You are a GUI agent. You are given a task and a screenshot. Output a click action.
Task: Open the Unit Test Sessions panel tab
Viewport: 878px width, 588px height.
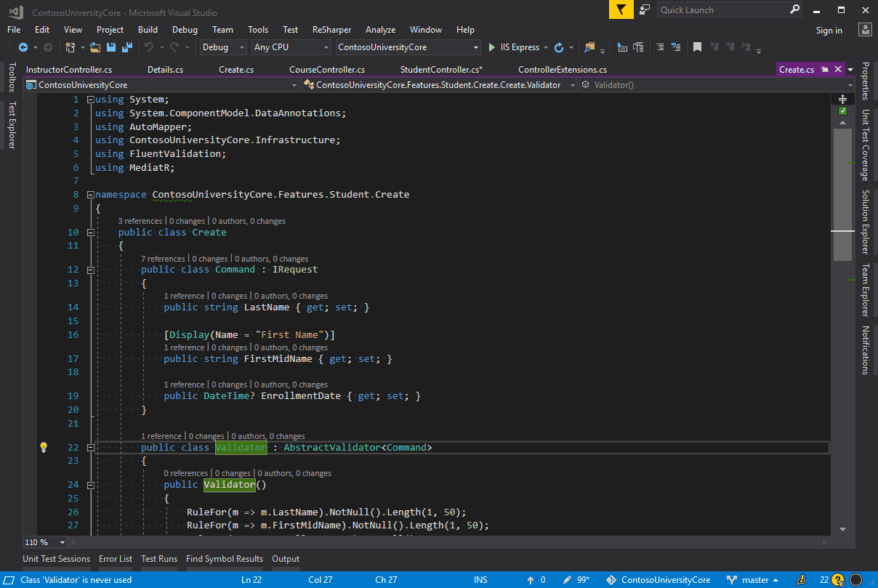coord(57,559)
